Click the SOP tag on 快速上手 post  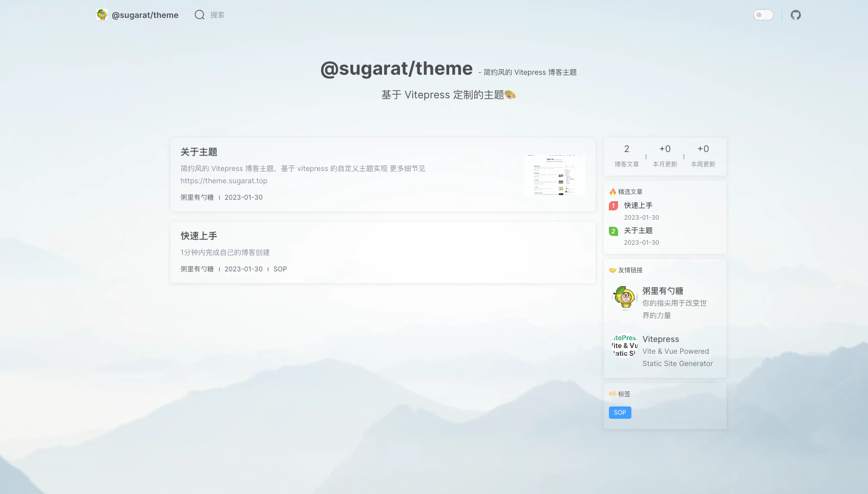pyautogui.click(x=280, y=269)
